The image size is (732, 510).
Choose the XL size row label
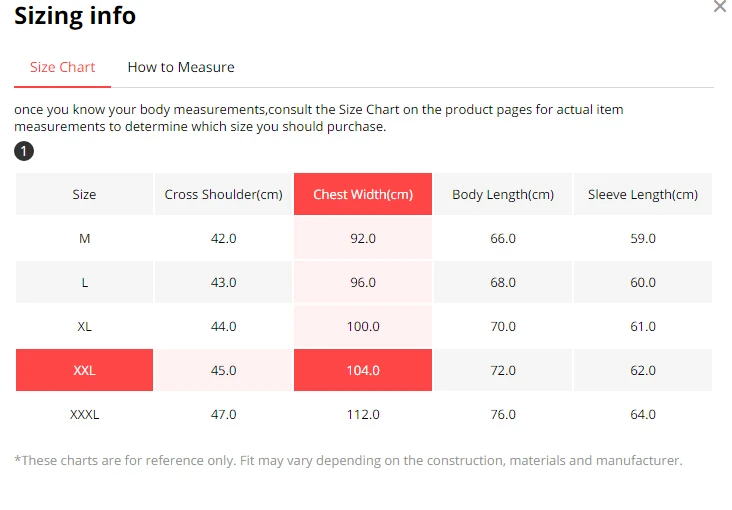[x=84, y=326]
